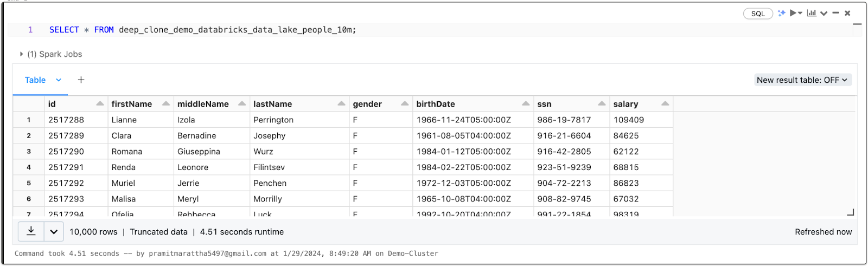Viewport: 868px width, 267px height.
Task: Download results with the download icon
Action: click(31, 231)
